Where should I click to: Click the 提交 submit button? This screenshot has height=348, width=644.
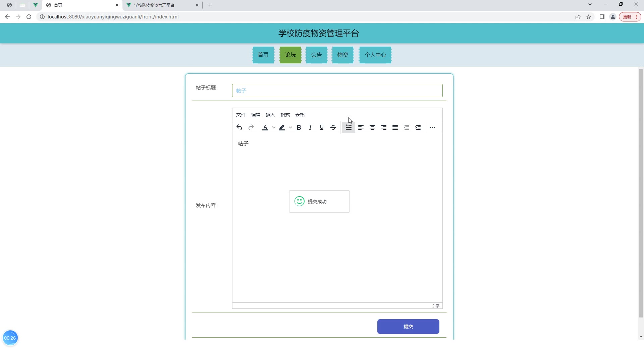point(408,327)
